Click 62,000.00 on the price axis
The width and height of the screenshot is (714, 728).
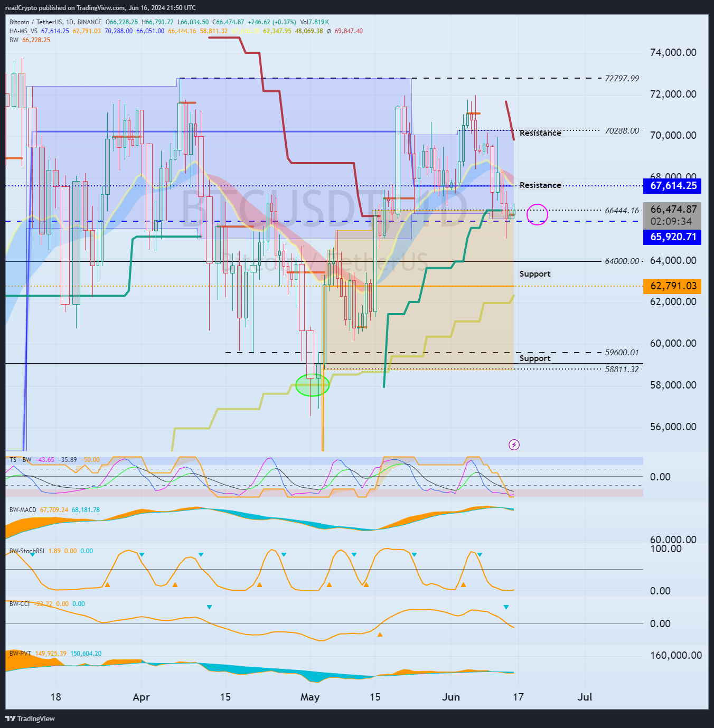[x=673, y=301]
